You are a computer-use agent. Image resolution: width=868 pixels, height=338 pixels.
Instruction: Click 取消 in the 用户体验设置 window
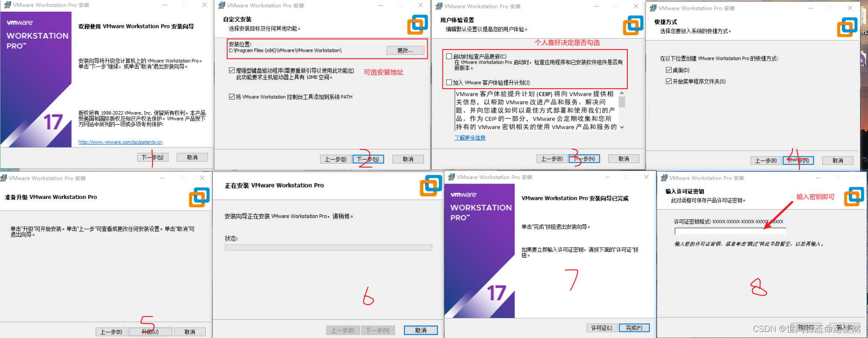[624, 159]
